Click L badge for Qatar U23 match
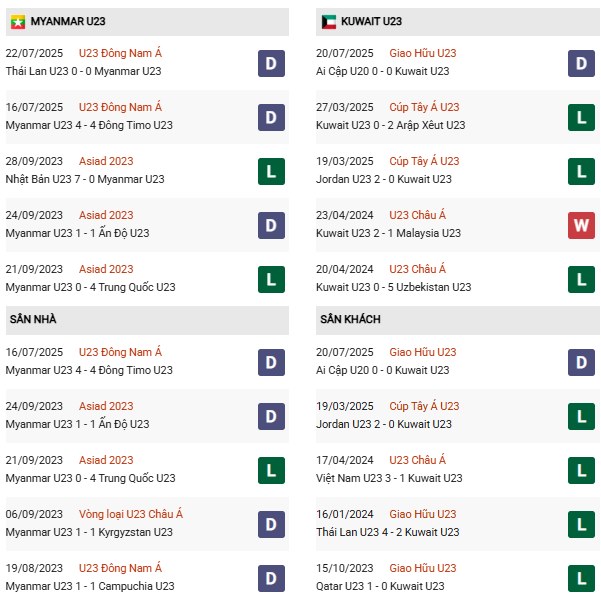This screenshot has height=603, width=601. (x=582, y=577)
